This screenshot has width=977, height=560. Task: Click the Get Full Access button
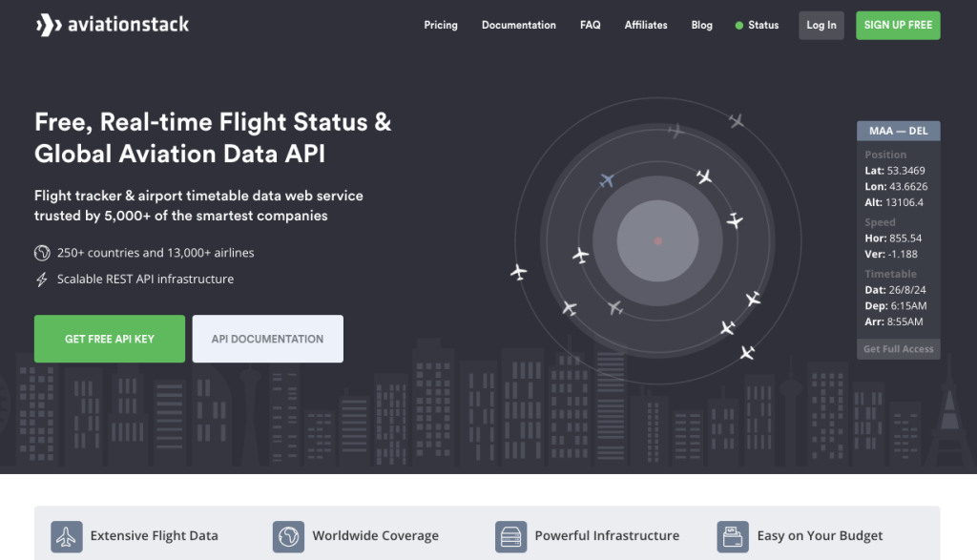click(x=898, y=348)
